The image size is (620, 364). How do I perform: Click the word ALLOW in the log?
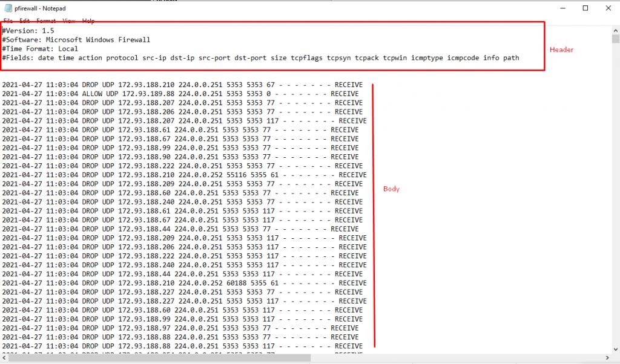[x=92, y=94]
